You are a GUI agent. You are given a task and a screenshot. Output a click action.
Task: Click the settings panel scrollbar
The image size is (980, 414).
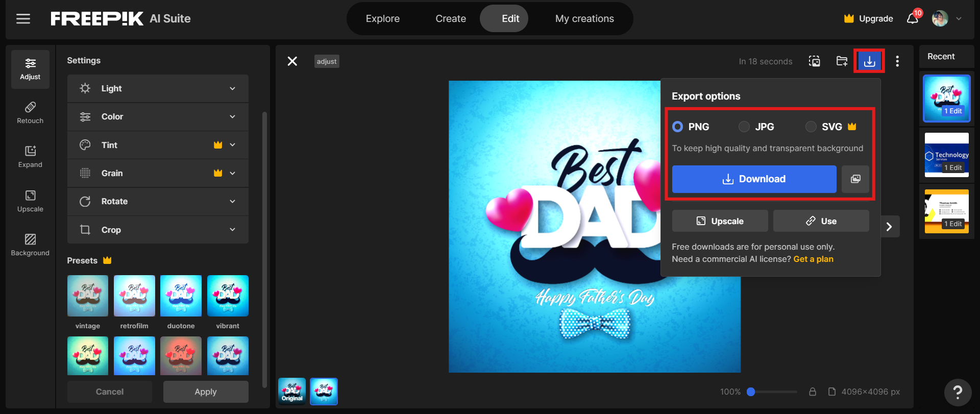[x=264, y=250]
